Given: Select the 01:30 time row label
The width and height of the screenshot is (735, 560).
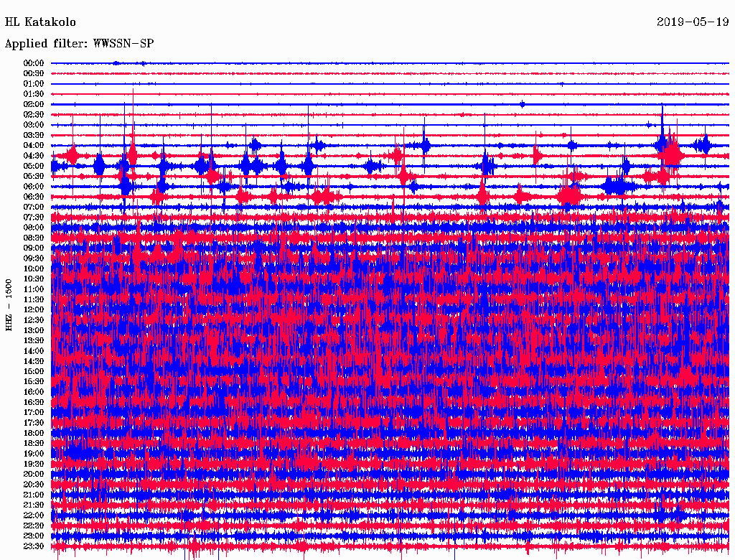Looking at the screenshot, I should 34,94.
